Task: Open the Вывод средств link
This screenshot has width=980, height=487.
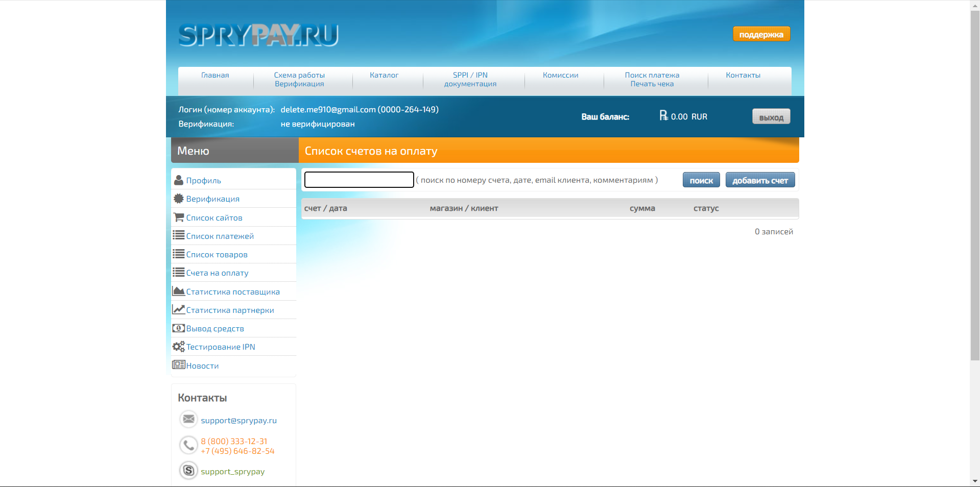Action: [x=215, y=329]
